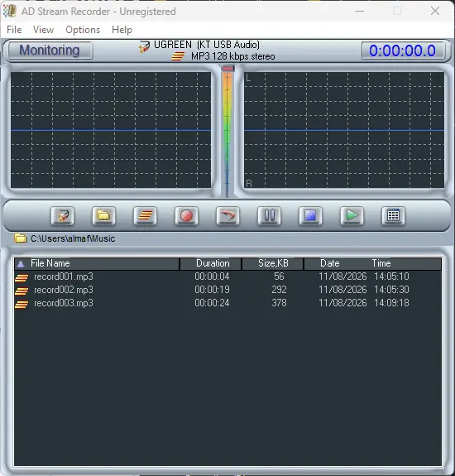Toggle the file list grid button

393,216
